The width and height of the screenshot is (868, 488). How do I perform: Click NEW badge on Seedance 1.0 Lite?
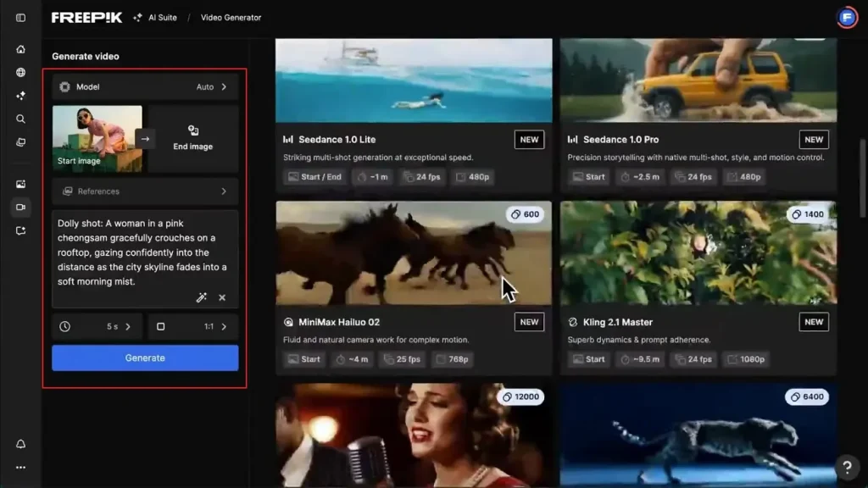pyautogui.click(x=529, y=140)
